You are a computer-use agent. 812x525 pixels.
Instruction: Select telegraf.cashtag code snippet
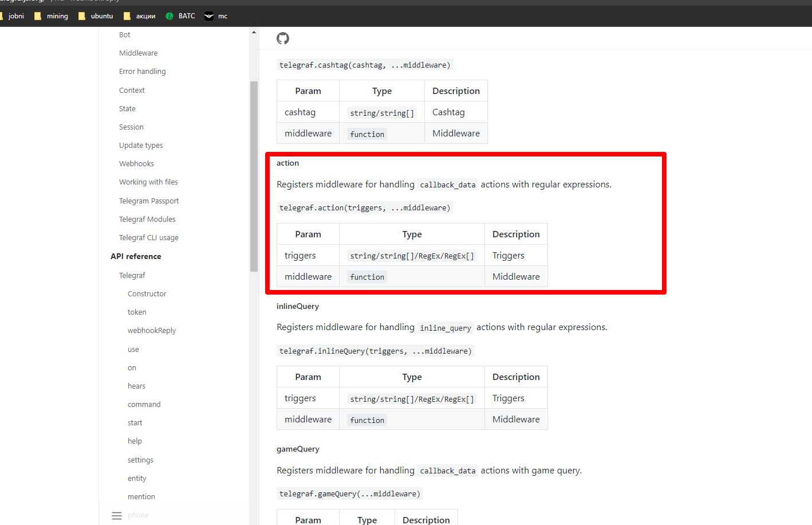click(365, 65)
